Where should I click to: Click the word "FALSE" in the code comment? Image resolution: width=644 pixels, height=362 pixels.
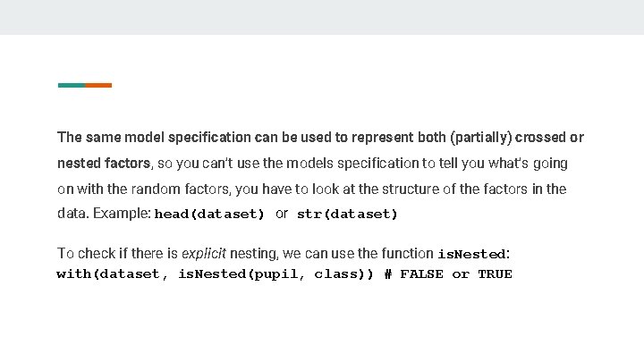(x=421, y=274)
